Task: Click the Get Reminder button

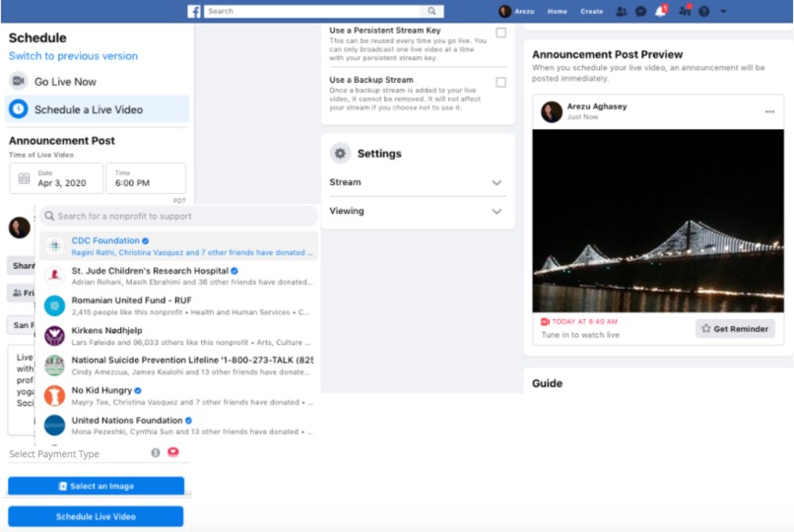Action: [735, 328]
